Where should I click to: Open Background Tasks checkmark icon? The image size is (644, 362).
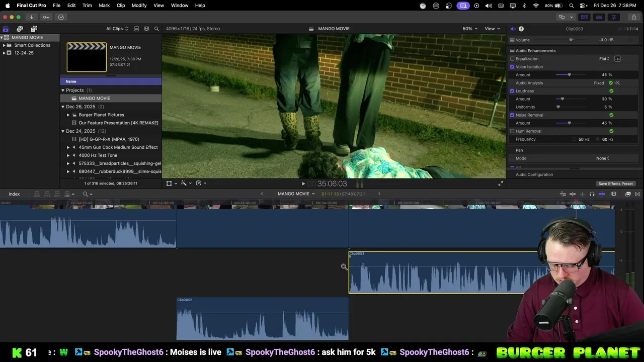61,17
